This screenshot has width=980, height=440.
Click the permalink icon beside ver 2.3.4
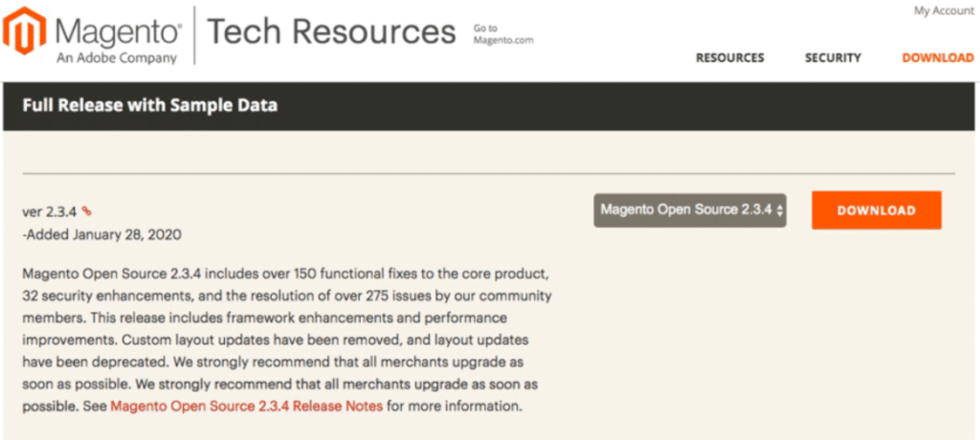pyautogui.click(x=87, y=211)
